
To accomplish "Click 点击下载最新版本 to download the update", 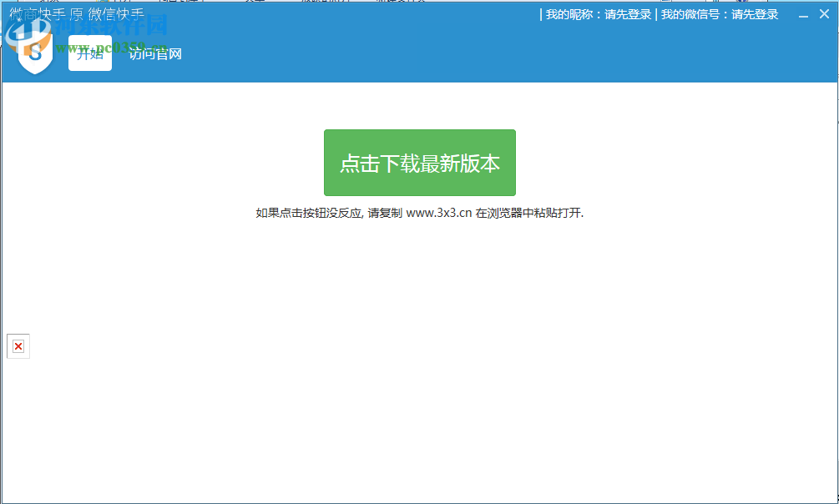I will click(x=419, y=163).
